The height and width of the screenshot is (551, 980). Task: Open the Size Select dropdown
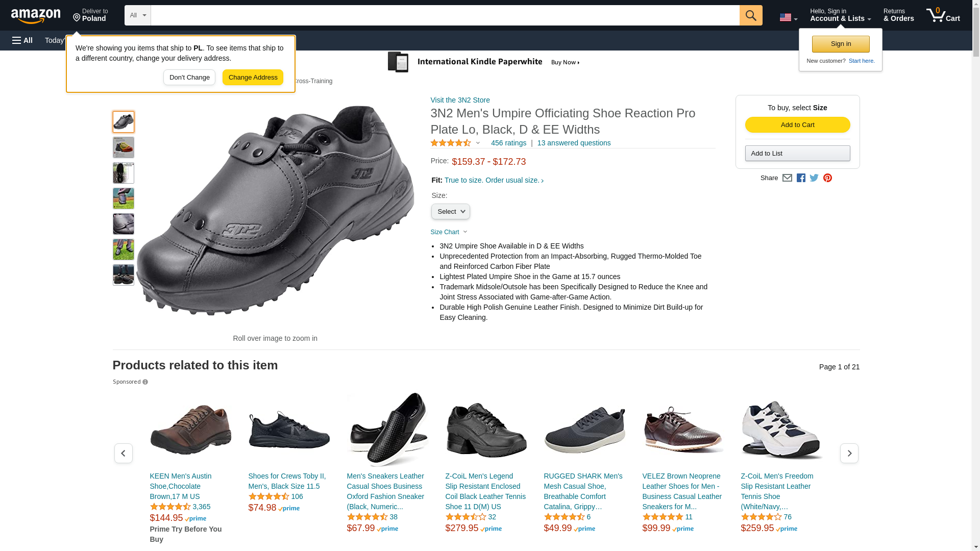point(450,212)
